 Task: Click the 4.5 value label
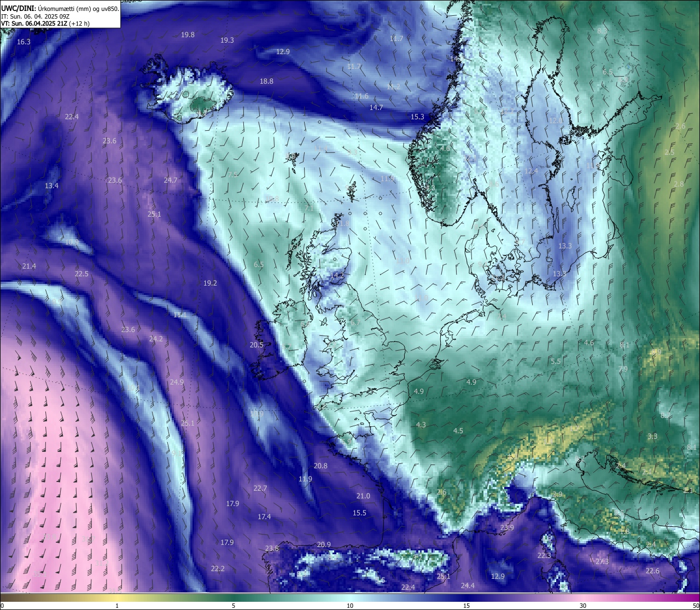[x=458, y=431]
